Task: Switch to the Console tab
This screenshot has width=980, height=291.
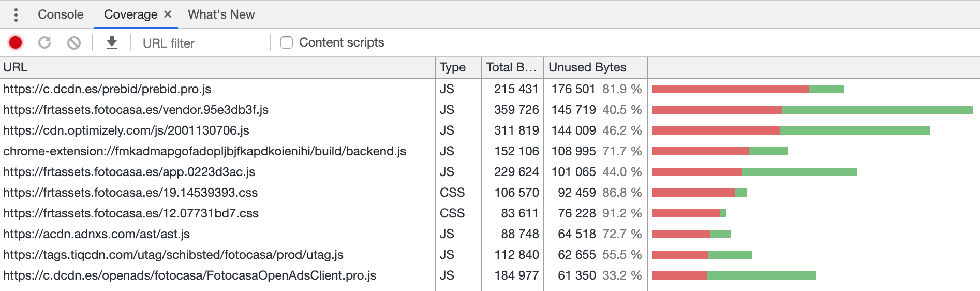Action: coord(61,14)
